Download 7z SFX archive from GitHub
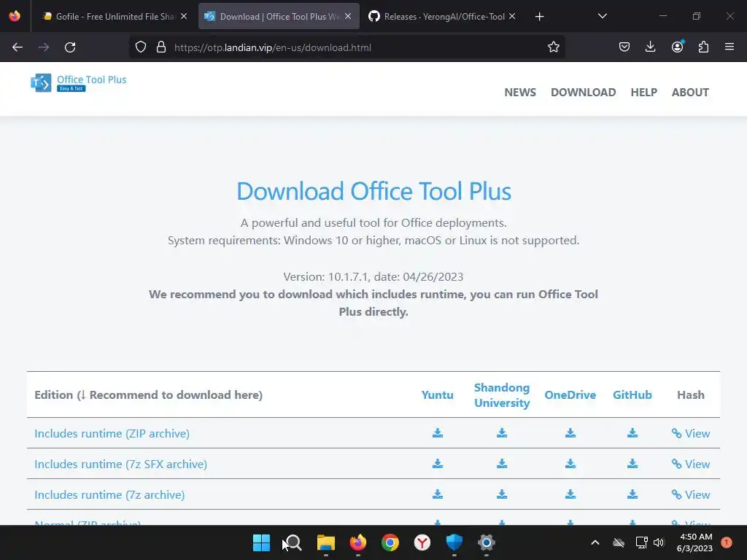This screenshot has height=560, width=747. (632, 463)
